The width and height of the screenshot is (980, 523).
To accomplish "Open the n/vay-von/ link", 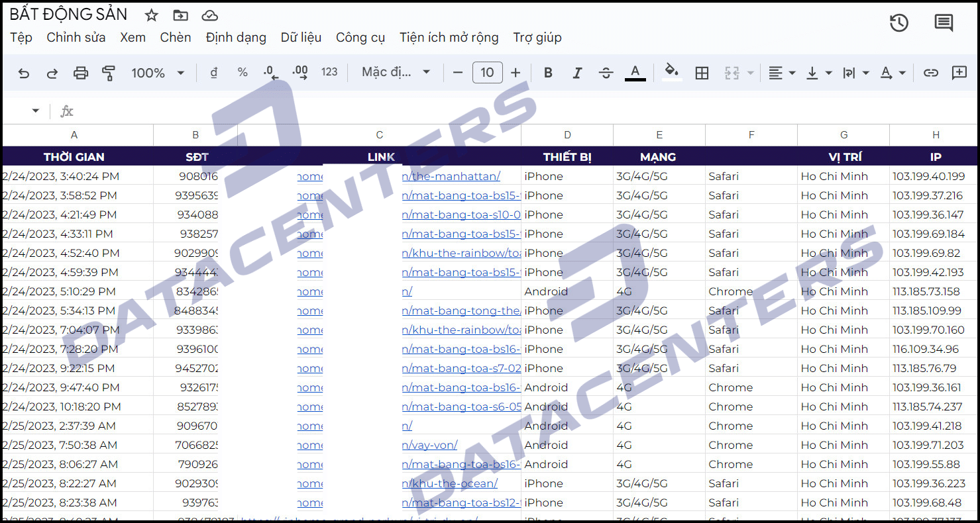I will click(x=429, y=445).
